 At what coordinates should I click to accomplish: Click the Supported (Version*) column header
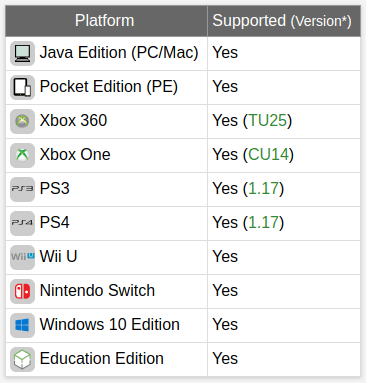(284, 21)
